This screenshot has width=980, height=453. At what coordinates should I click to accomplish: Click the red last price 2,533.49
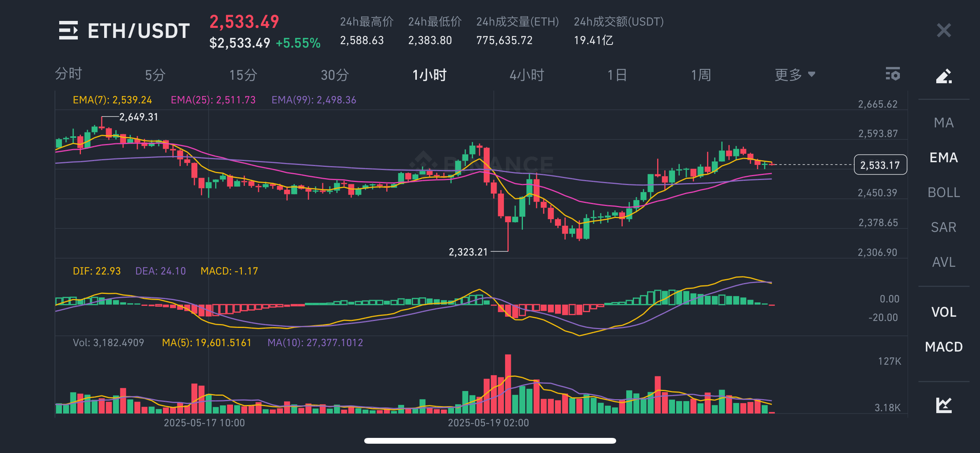coord(244,22)
